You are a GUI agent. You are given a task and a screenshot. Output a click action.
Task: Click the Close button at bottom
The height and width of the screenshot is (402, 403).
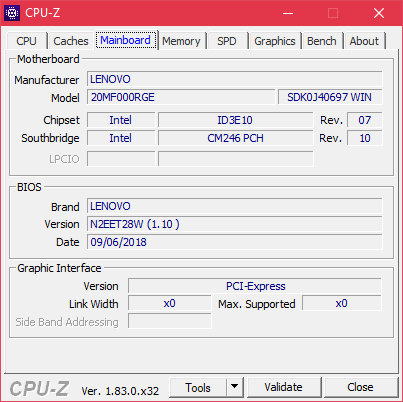pos(361,387)
